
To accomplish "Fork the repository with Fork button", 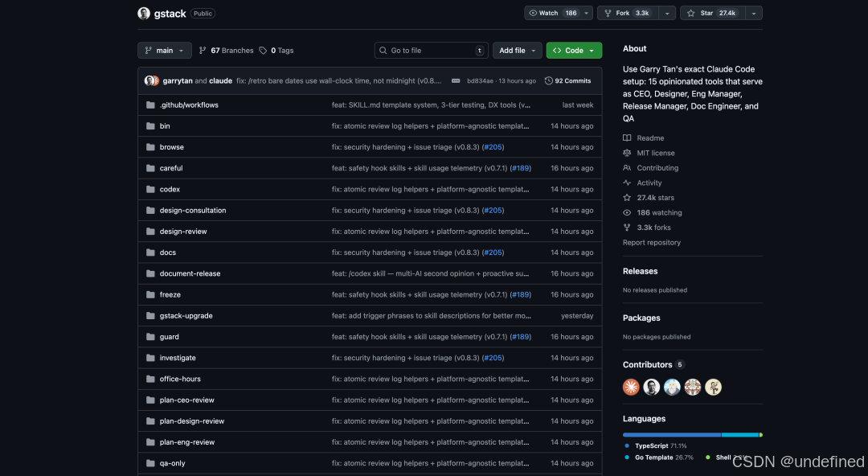I will tap(628, 14).
